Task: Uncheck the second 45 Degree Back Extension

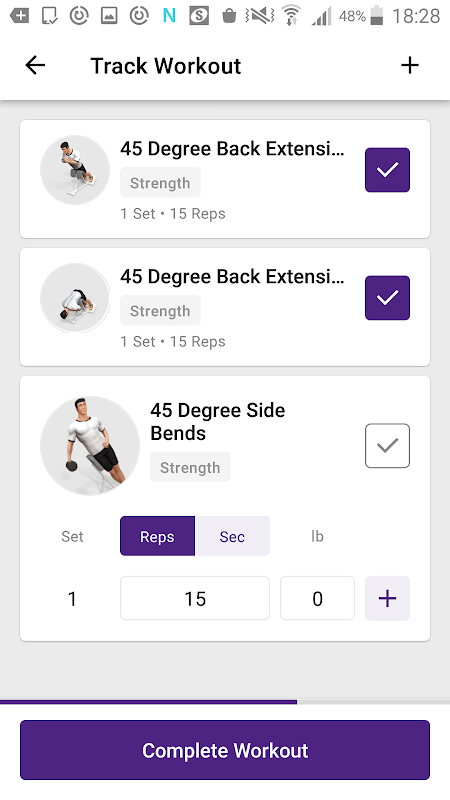Action: pos(387,298)
